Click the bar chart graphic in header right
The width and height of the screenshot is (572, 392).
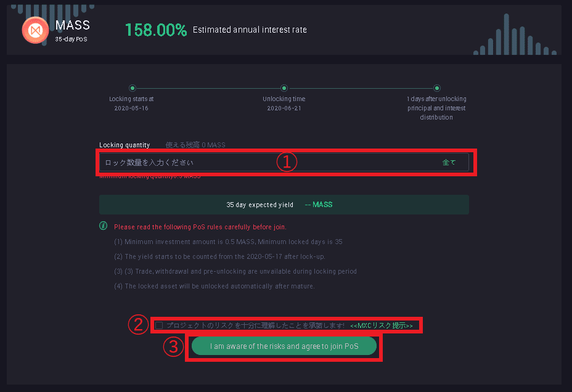pyautogui.click(x=515, y=35)
